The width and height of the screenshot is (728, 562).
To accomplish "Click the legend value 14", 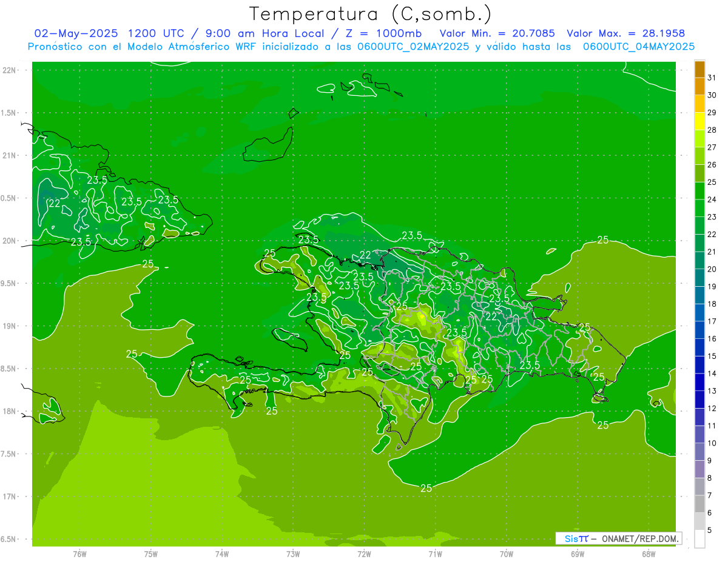I will [x=712, y=373].
